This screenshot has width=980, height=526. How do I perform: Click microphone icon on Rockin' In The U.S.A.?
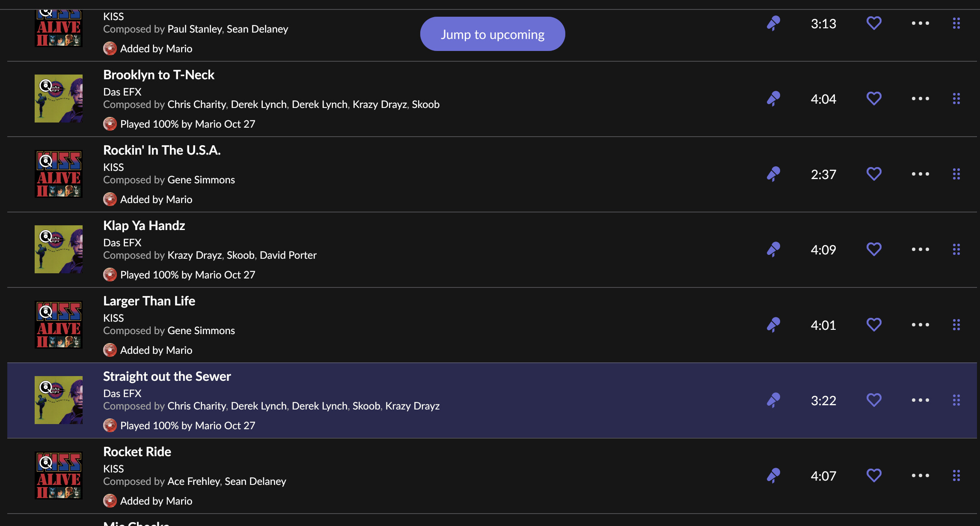click(773, 174)
